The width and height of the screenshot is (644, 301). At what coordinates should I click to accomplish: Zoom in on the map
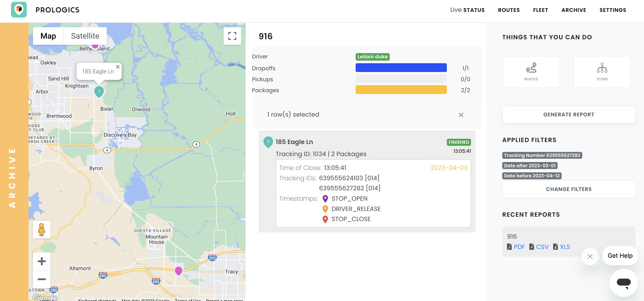coord(42,261)
